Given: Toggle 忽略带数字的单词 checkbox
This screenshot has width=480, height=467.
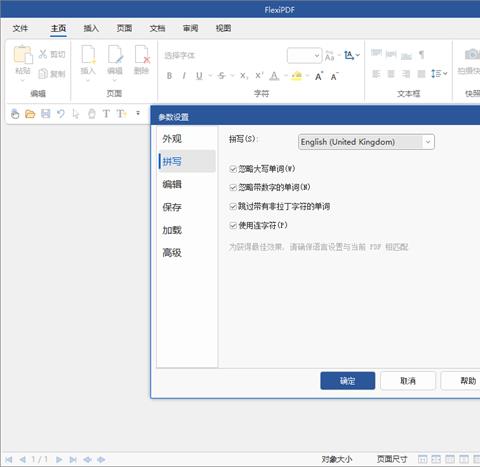Looking at the screenshot, I should [x=233, y=188].
